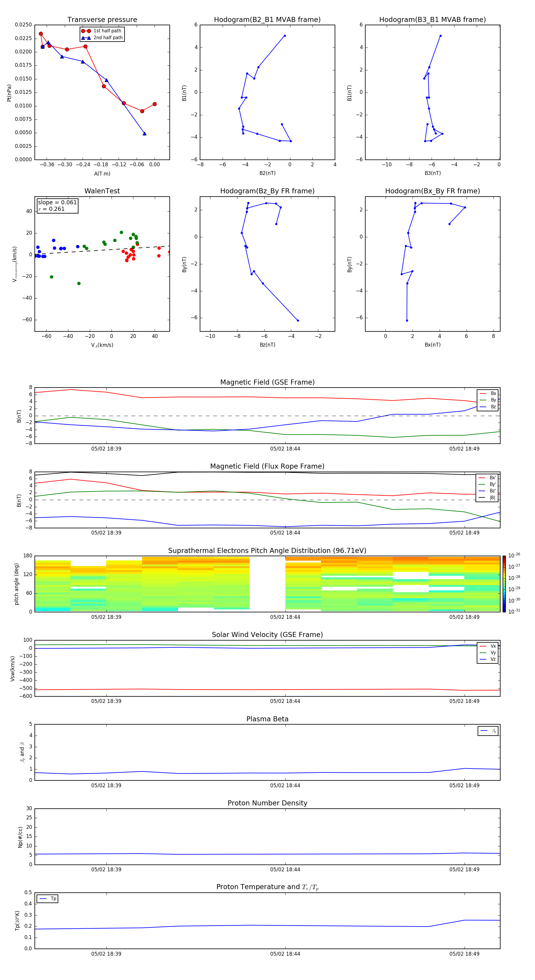
Task: Click "Bx'" in the flux rope legend
Action: tap(493, 478)
